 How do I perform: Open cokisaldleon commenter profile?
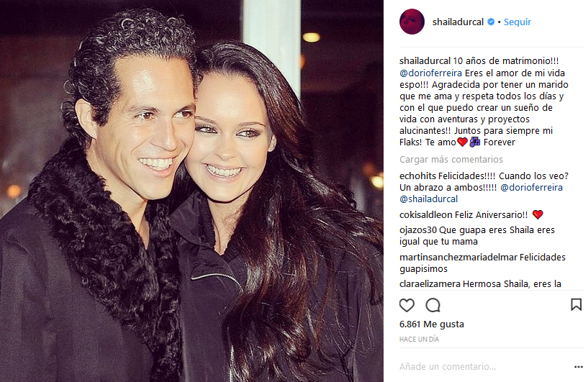click(425, 215)
